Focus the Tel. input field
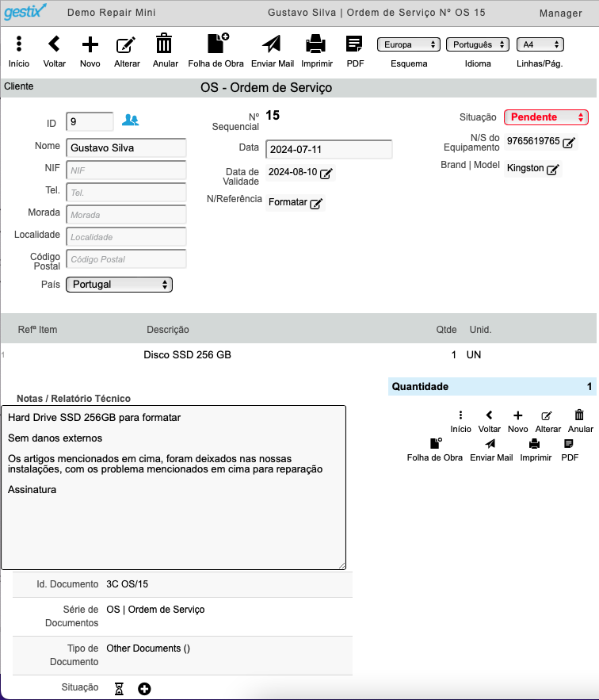This screenshot has width=599, height=700. 126,193
